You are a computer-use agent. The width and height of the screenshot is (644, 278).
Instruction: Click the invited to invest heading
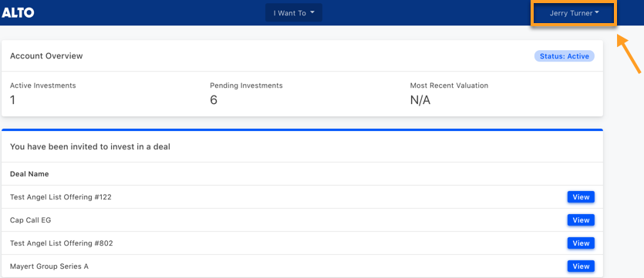pos(90,146)
